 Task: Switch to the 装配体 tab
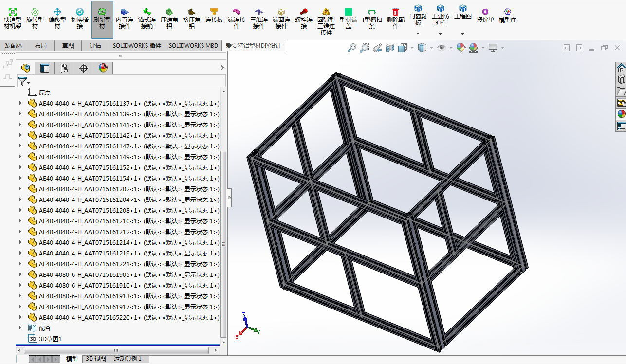(x=14, y=46)
